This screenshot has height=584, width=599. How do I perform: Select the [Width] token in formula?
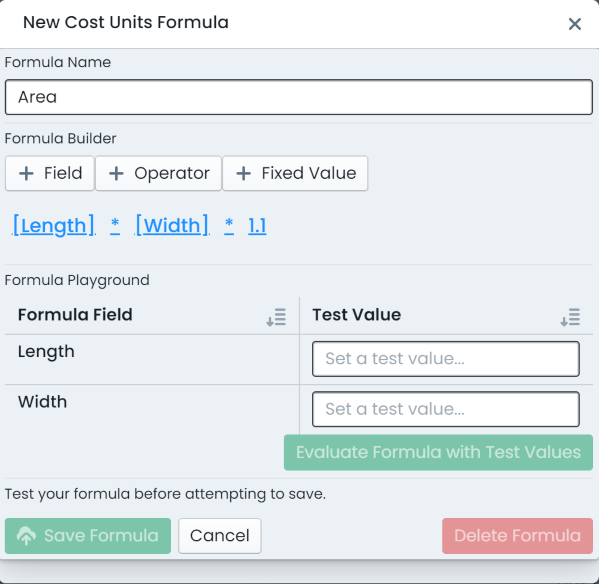[x=172, y=225]
